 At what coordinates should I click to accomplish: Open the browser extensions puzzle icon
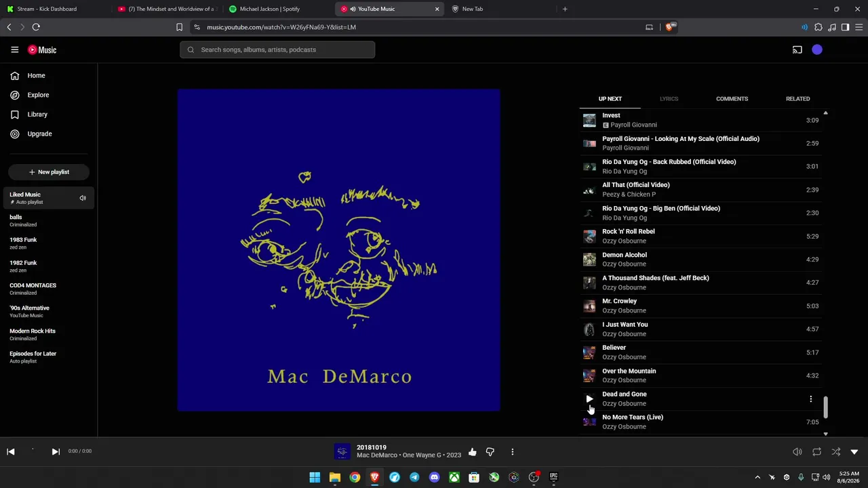tap(818, 27)
